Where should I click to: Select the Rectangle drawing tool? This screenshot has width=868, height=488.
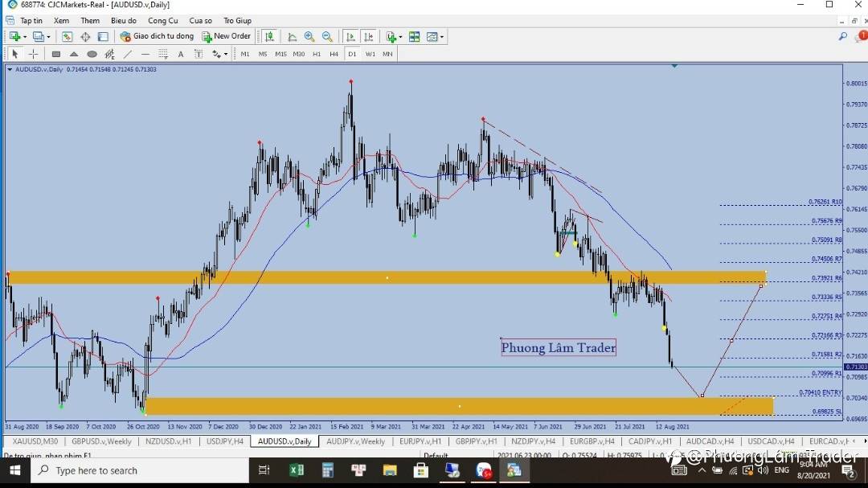coord(56,54)
